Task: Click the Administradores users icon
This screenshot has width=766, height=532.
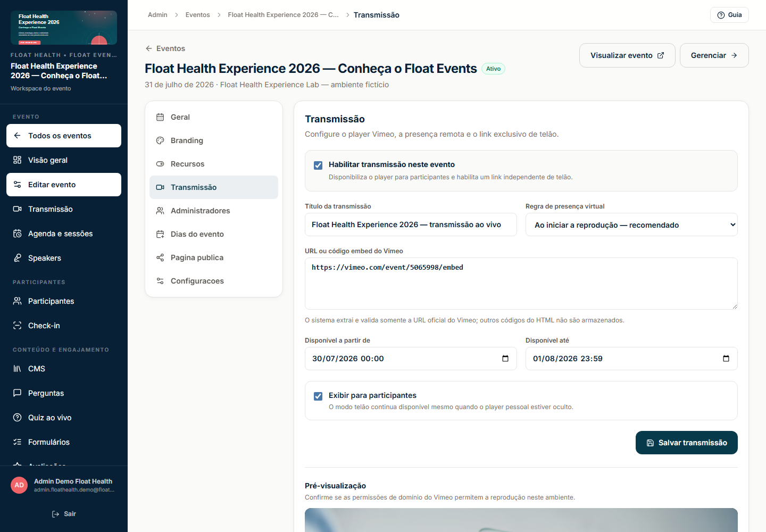Action: [x=160, y=211]
